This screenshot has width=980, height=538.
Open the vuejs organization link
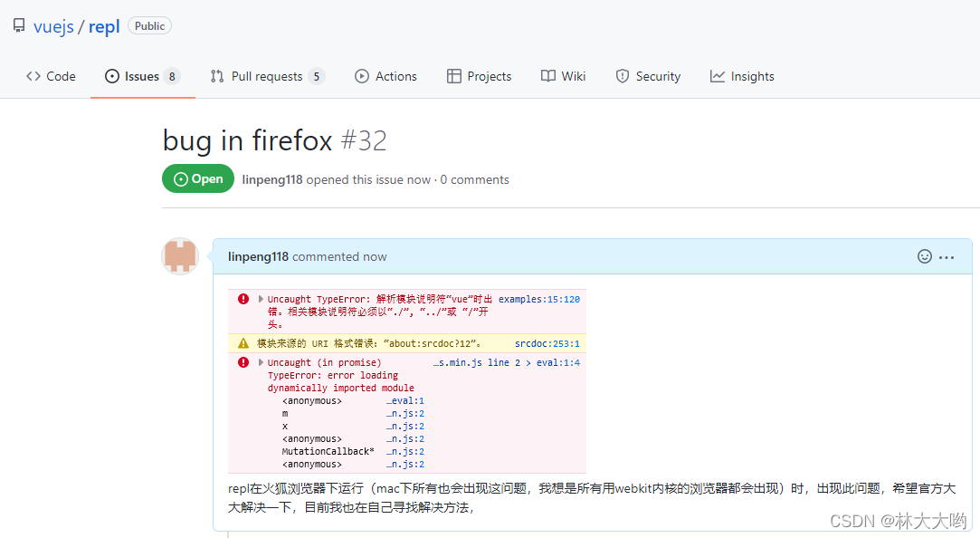[53, 26]
